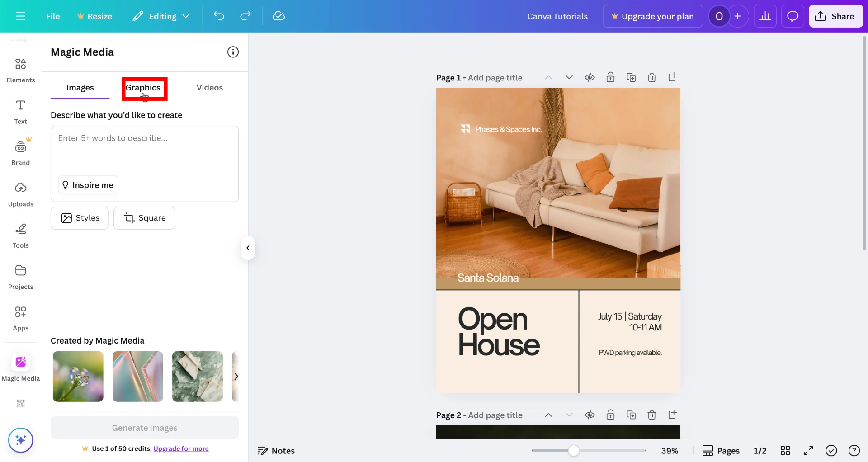Collapse the Magic Media side panel
The height and width of the screenshot is (462, 868).
click(x=248, y=248)
